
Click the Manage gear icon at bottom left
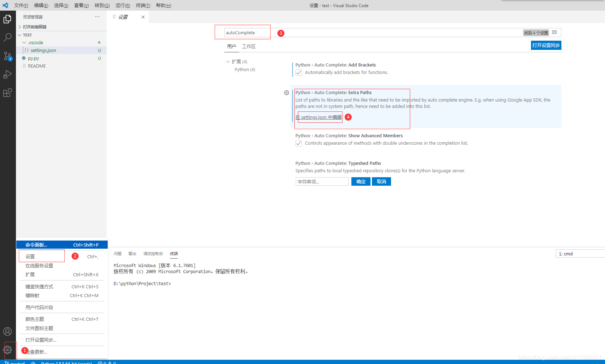click(x=7, y=350)
